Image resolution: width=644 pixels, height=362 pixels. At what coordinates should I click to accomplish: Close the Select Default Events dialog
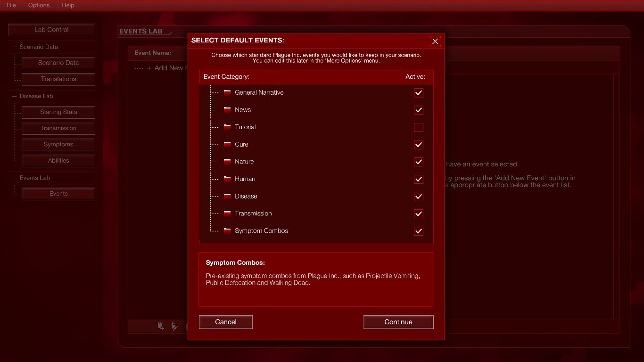tap(435, 41)
